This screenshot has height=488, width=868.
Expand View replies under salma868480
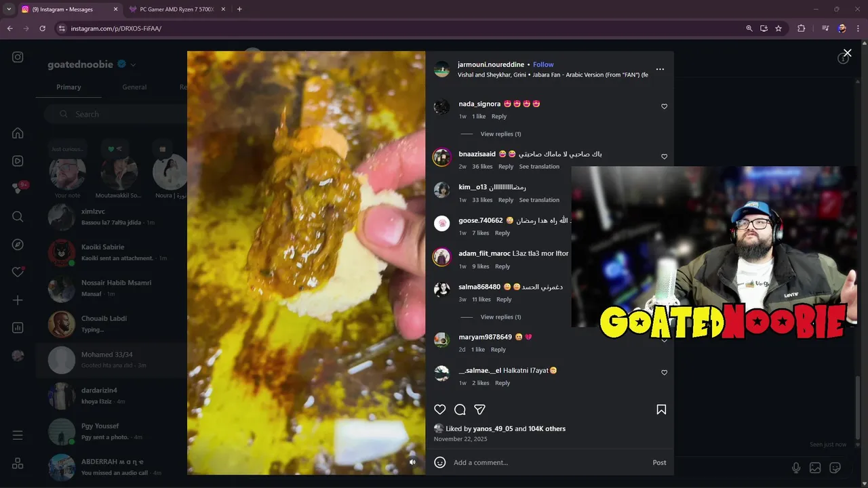tap(500, 317)
